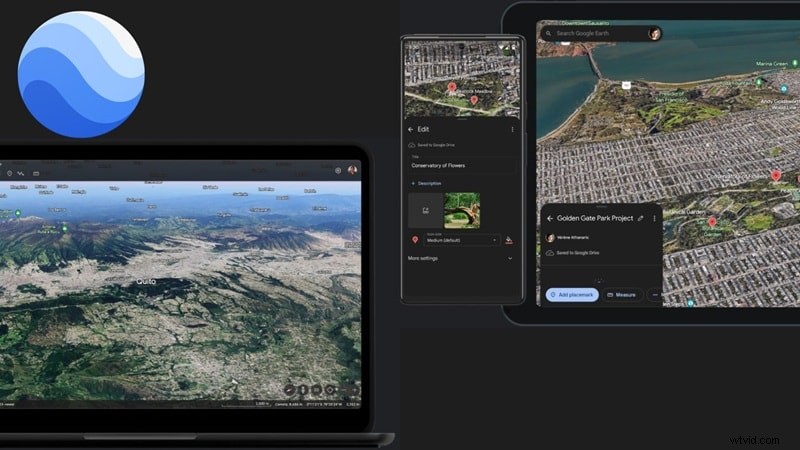Click the red pin at the tablet map's right edge
Viewport: 800px width, 450px height.
click(x=798, y=179)
